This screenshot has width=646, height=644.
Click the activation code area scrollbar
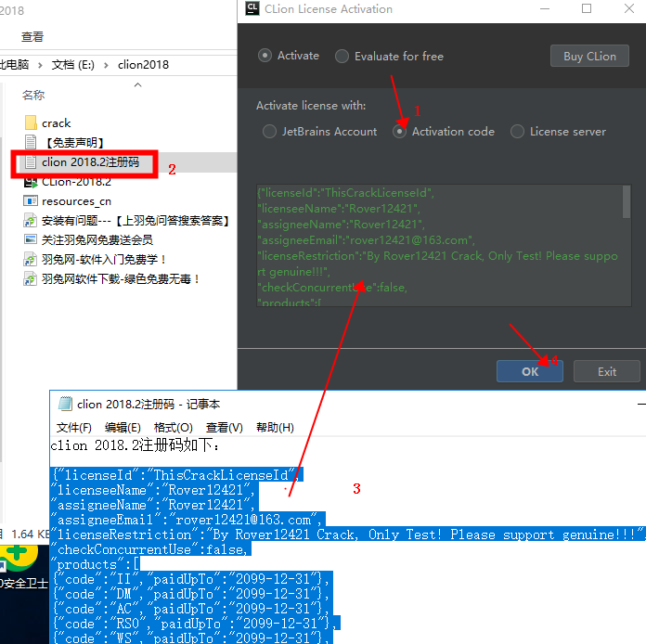coord(627,202)
